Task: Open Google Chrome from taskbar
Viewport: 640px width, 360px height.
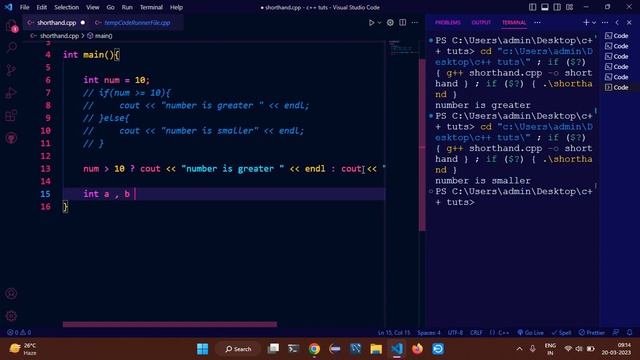Action: click(314, 349)
